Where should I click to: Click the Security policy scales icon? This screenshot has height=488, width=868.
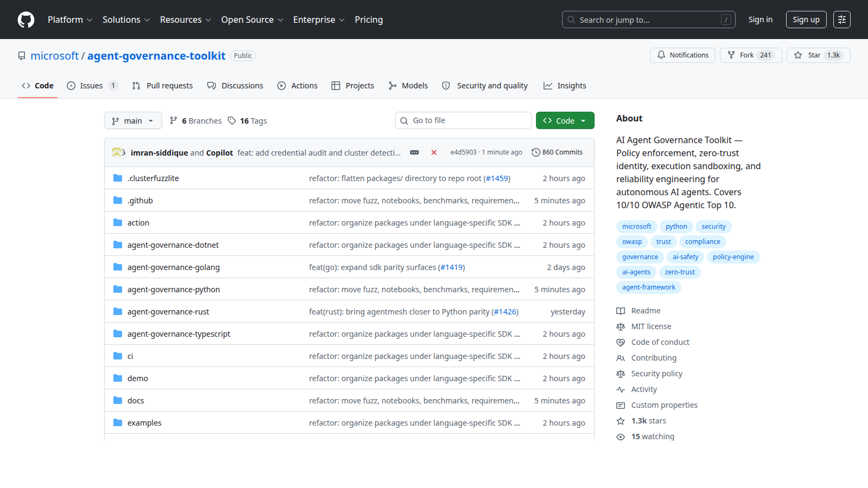[621, 374]
